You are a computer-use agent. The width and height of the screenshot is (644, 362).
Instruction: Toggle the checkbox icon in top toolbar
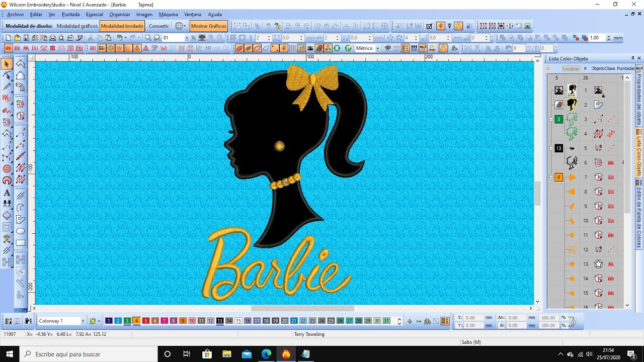click(x=429, y=26)
